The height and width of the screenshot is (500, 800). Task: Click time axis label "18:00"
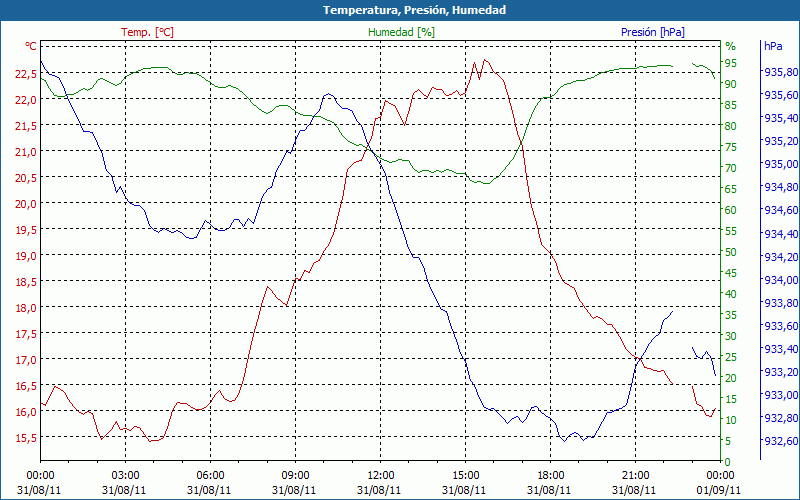[549, 476]
